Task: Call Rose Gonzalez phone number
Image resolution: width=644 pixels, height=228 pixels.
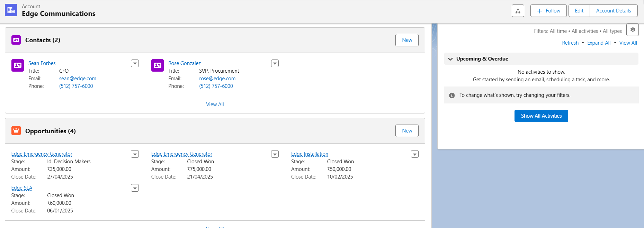Action: click(x=216, y=86)
